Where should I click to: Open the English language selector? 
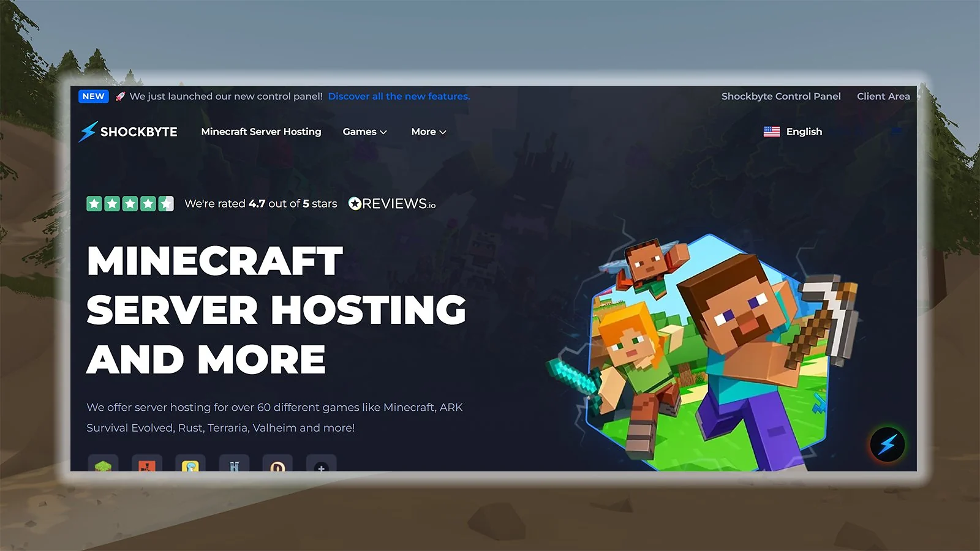pos(793,132)
